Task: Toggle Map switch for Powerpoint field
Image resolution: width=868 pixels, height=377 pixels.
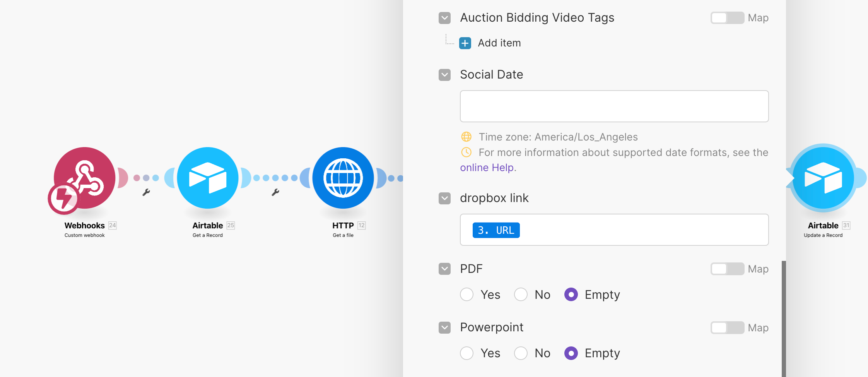Action: [x=727, y=328]
